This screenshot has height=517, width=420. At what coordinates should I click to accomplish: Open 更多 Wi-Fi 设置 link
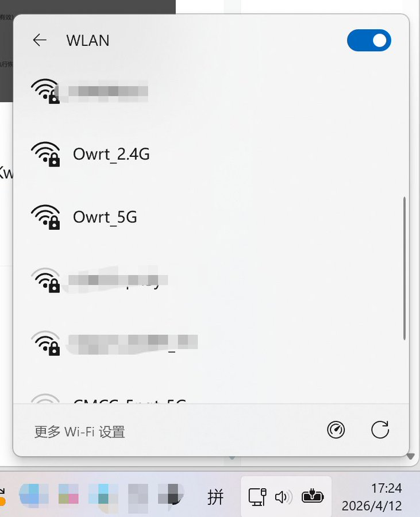point(79,431)
